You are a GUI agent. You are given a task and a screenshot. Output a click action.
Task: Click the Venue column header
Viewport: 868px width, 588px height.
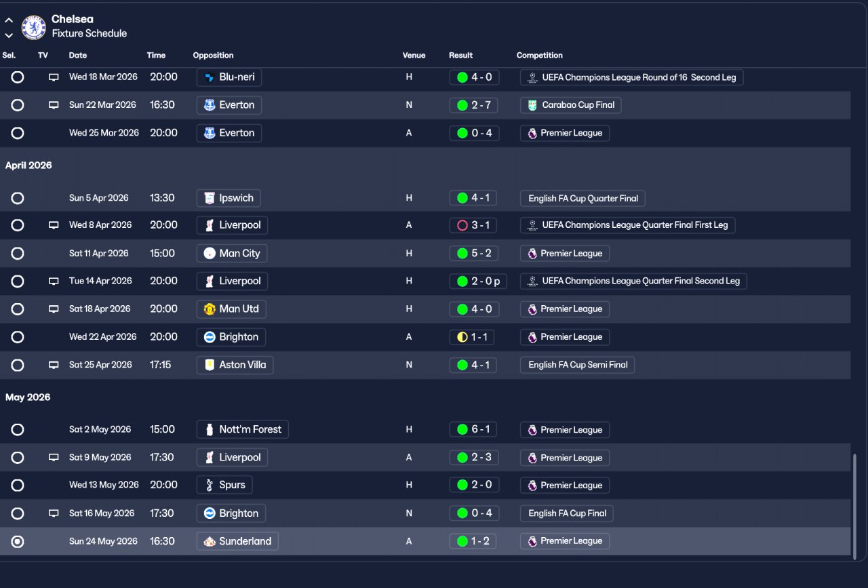tap(414, 56)
